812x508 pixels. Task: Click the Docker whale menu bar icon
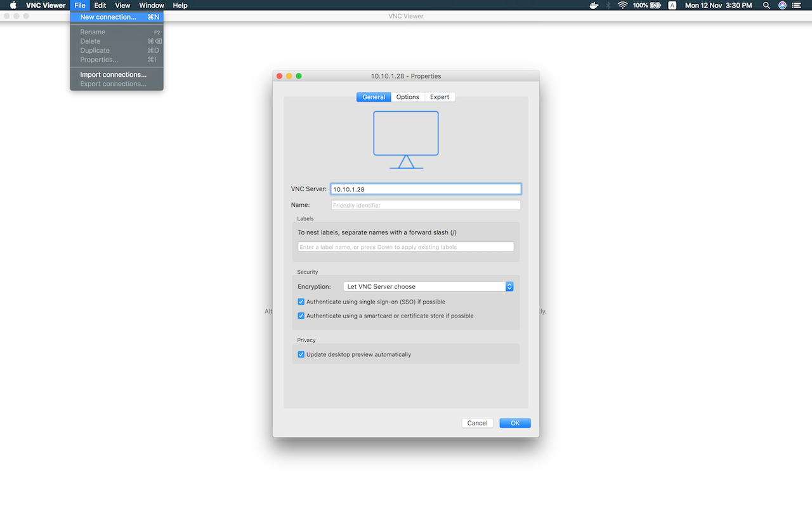pyautogui.click(x=594, y=5)
